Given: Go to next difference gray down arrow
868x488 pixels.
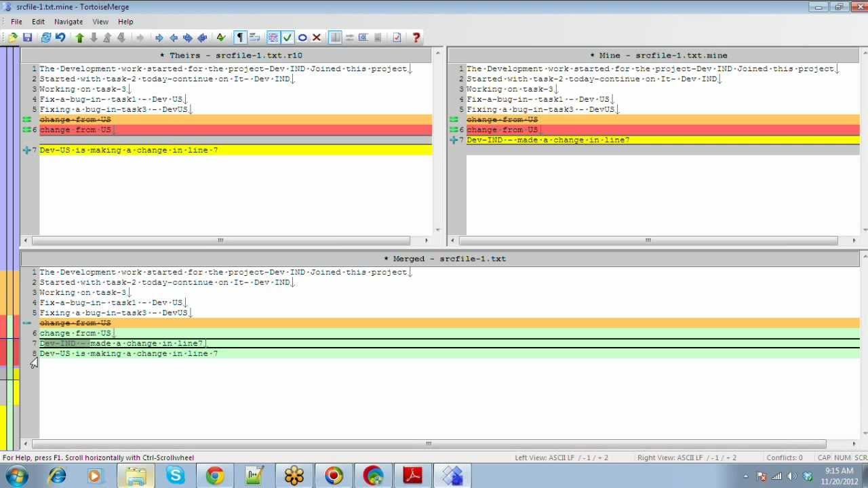Looking at the screenshot, I should 94,38.
